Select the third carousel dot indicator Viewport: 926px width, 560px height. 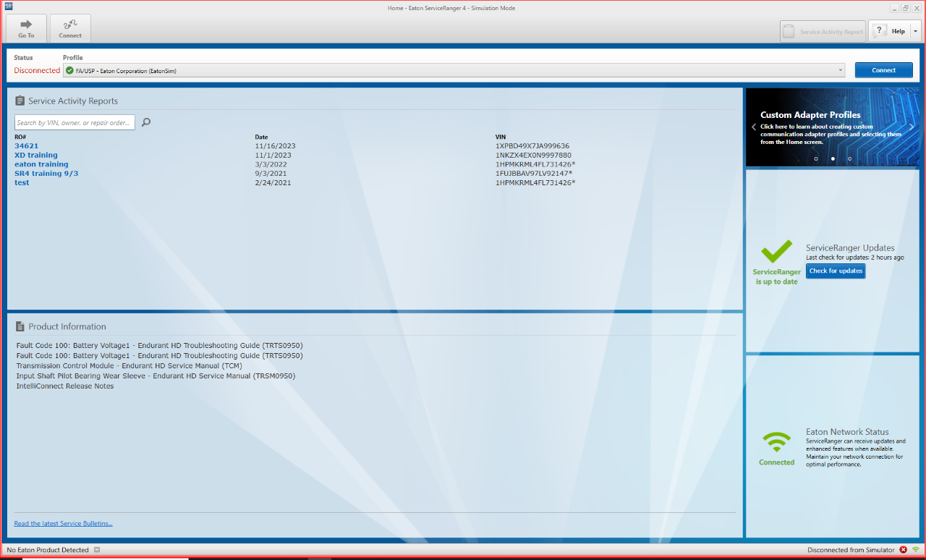coord(849,158)
